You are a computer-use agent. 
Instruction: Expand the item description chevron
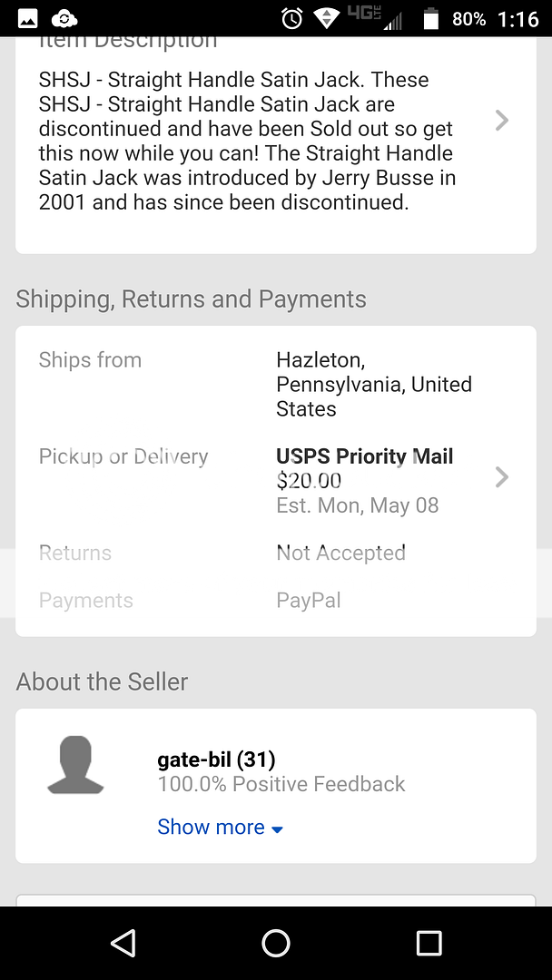(x=501, y=121)
